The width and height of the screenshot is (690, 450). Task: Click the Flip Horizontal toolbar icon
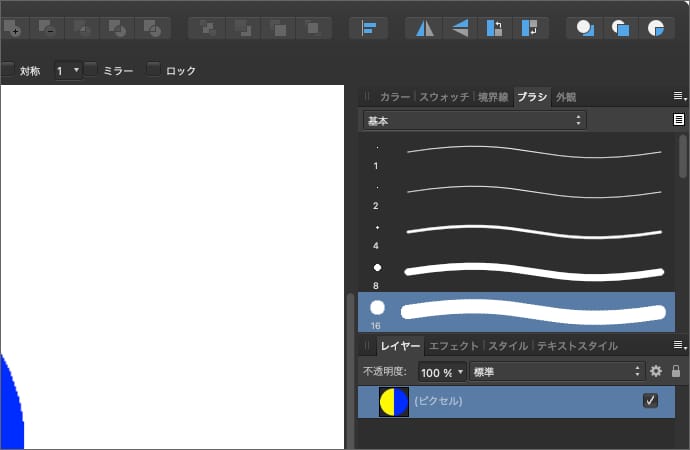coord(425,28)
